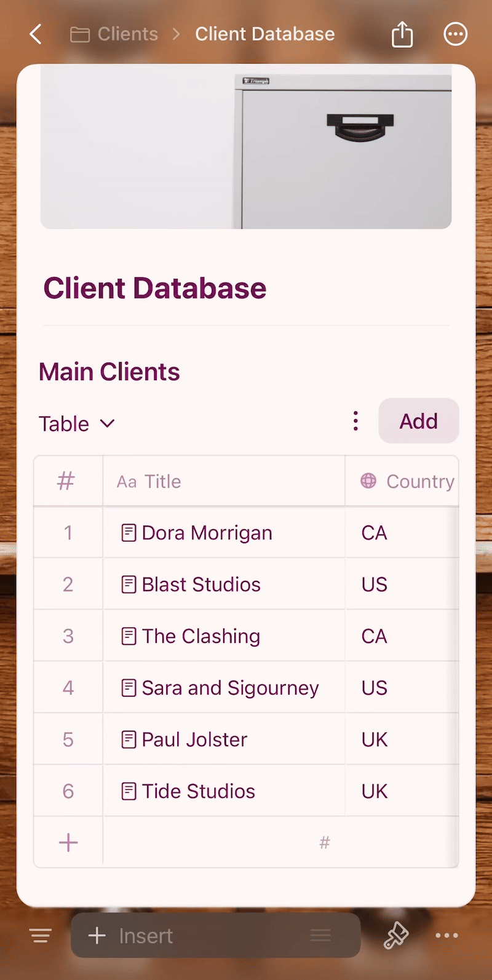
Task: Select the CA cell for Dora Morrigan
Action: click(x=402, y=533)
